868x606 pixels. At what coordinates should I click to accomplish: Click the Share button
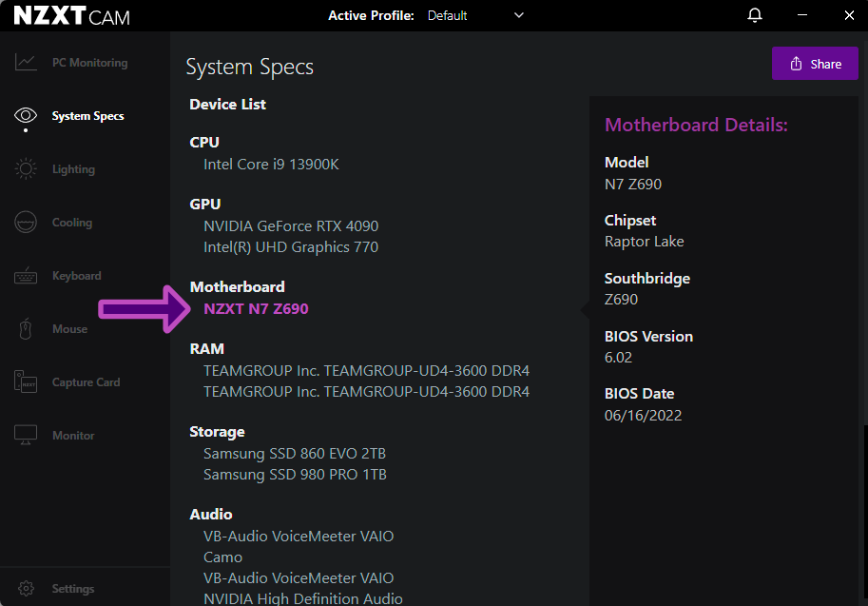[814, 63]
